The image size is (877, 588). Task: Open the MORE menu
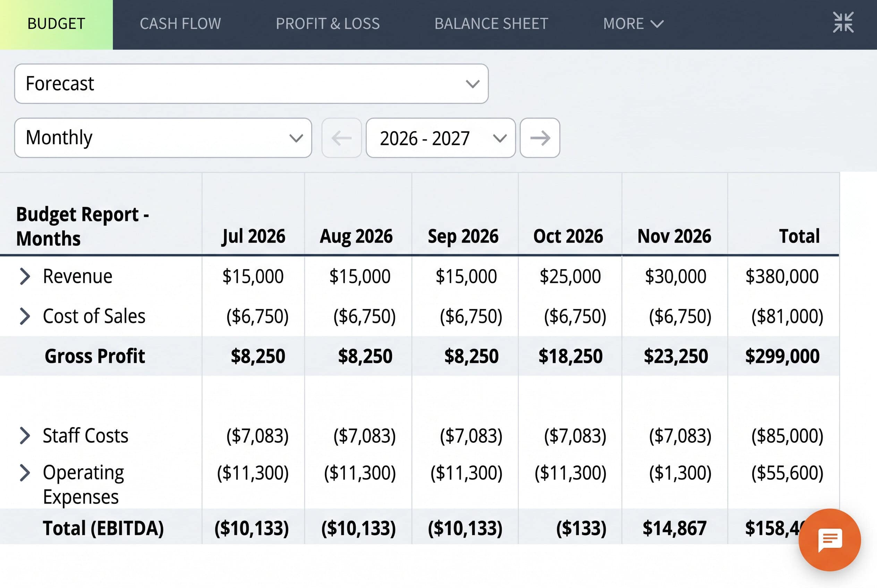[633, 24]
